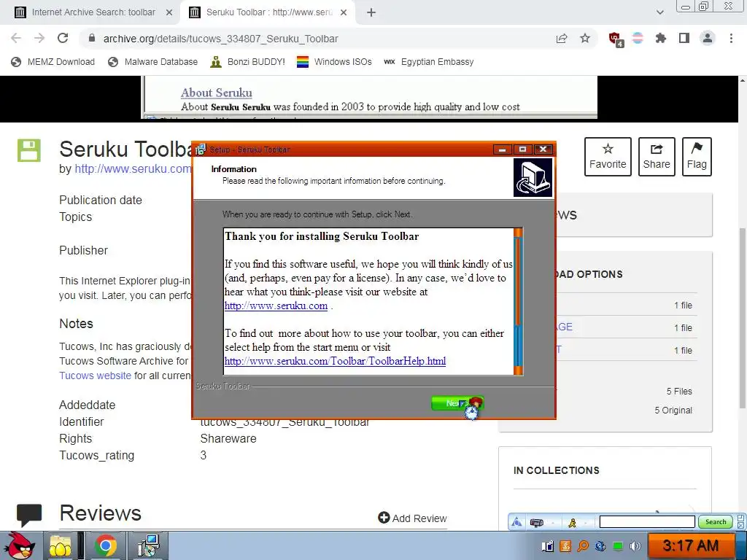
Task: Click the striped flag extension icon
Action: (638, 38)
